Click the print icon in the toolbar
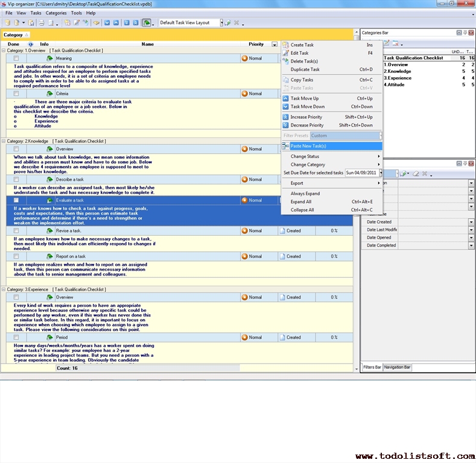 (42, 23)
